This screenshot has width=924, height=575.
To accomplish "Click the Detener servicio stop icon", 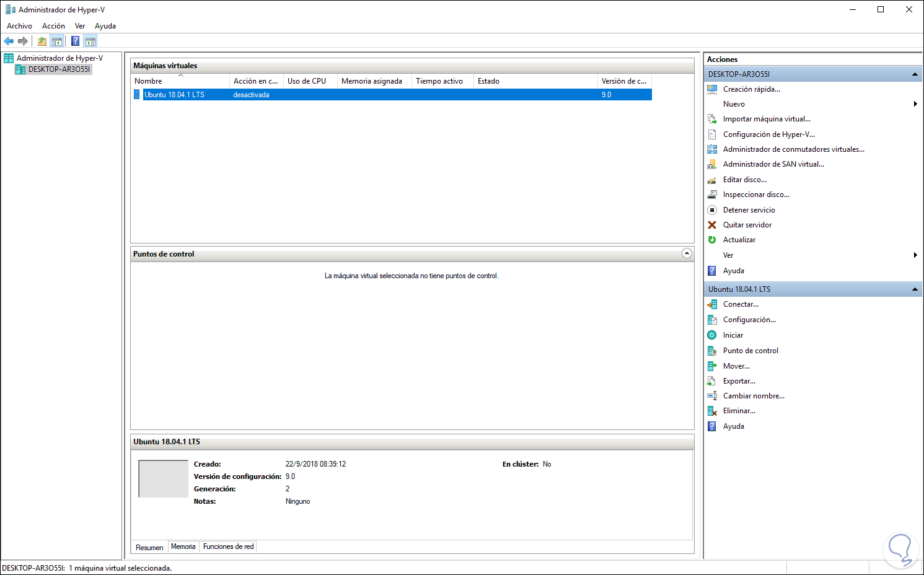I will point(712,210).
